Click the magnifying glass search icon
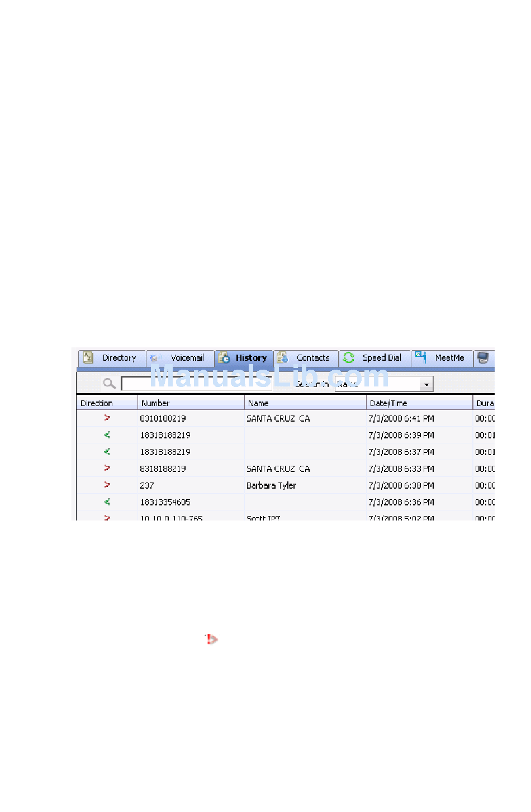 click(x=109, y=384)
